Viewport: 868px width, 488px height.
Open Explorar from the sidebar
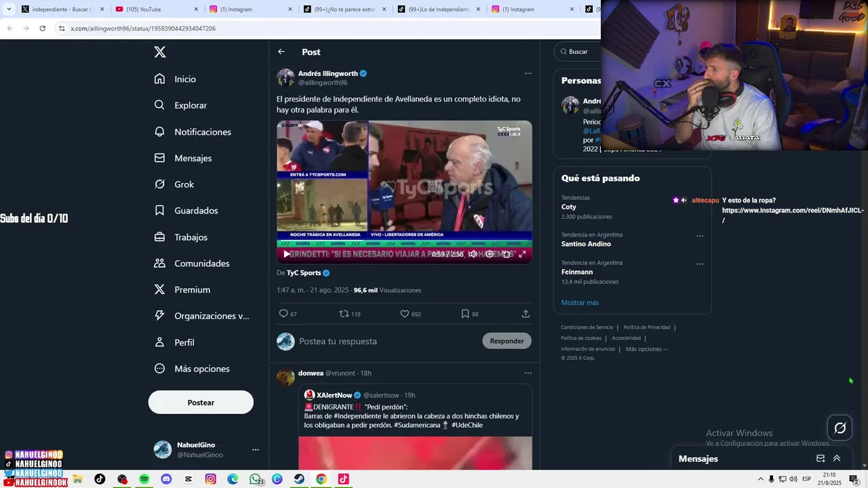(180, 105)
